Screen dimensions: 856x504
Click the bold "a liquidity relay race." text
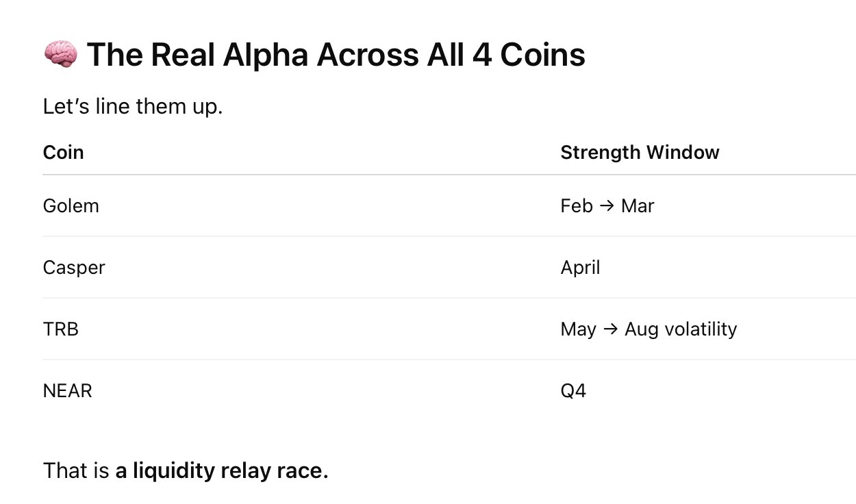222,471
